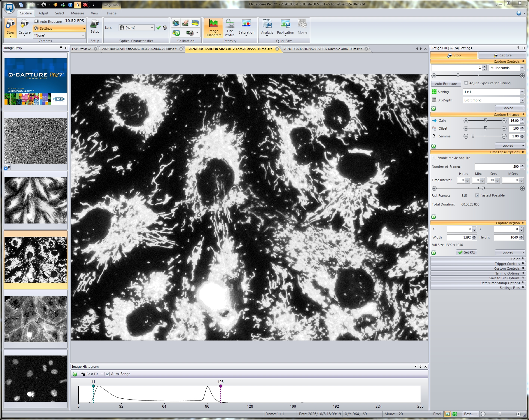Click the green grid icon in status bar
529x420 pixels.
[x=455, y=414]
